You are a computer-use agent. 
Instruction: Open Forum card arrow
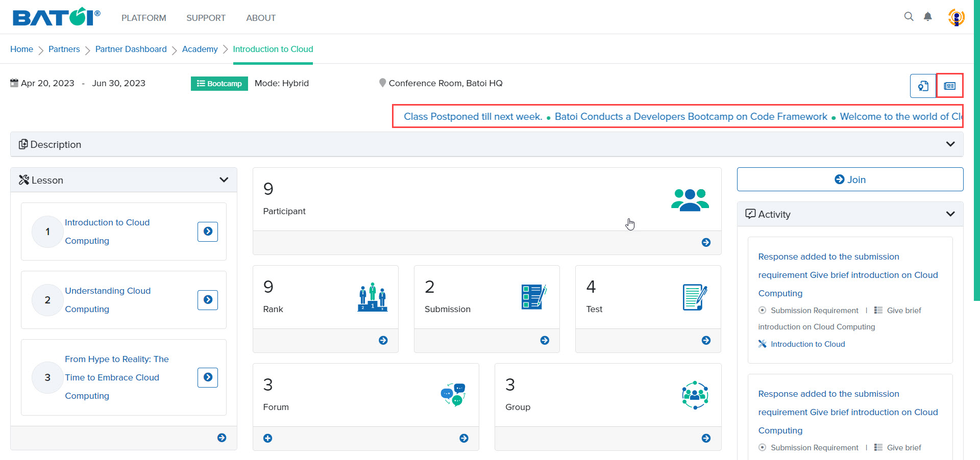pyautogui.click(x=464, y=438)
